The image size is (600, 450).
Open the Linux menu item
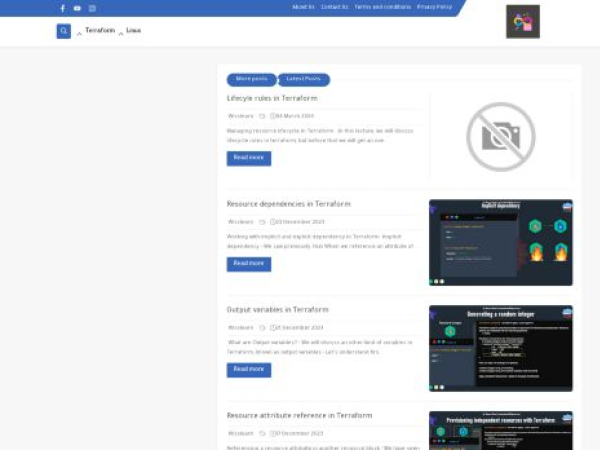(x=134, y=30)
